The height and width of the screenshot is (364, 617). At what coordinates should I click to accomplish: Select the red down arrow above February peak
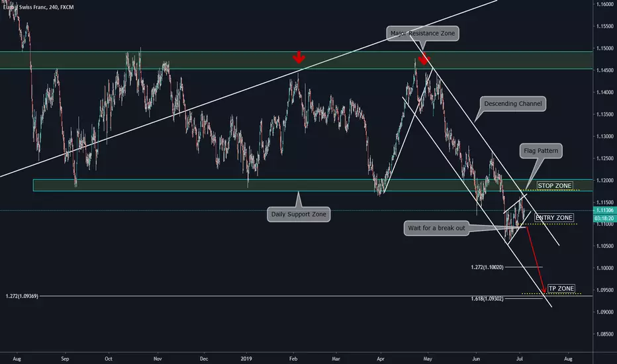(299, 58)
